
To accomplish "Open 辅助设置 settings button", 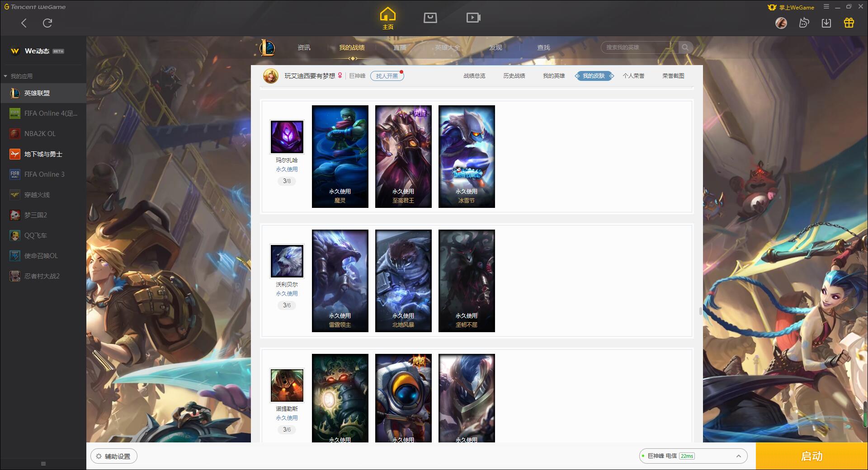I will pos(114,456).
